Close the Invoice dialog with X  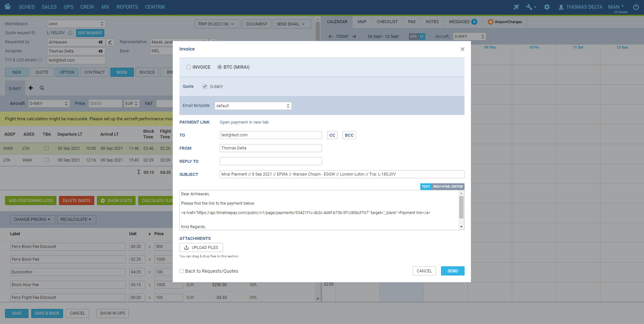[462, 49]
